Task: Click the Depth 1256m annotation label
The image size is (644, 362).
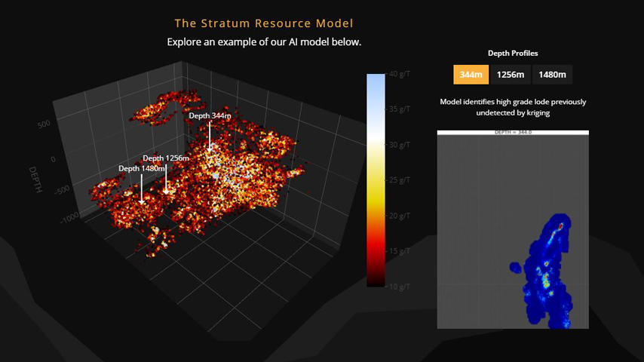Action: point(165,158)
